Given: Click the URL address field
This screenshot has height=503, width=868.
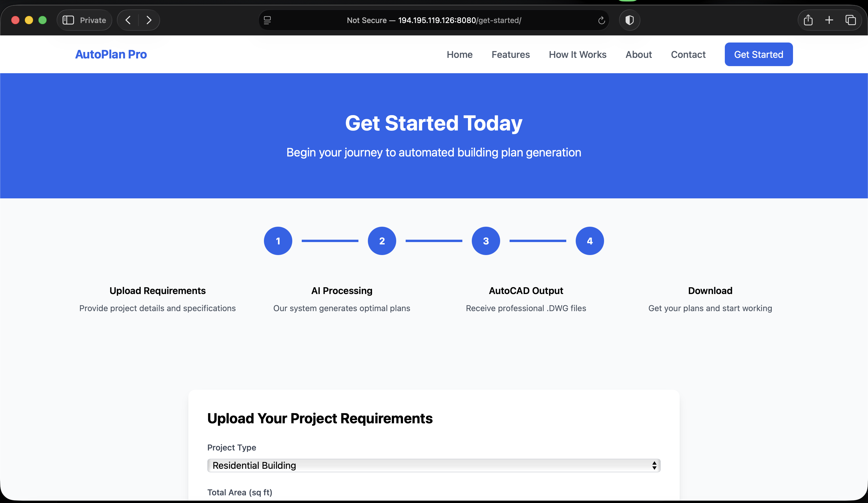Looking at the screenshot, I should (x=434, y=20).
